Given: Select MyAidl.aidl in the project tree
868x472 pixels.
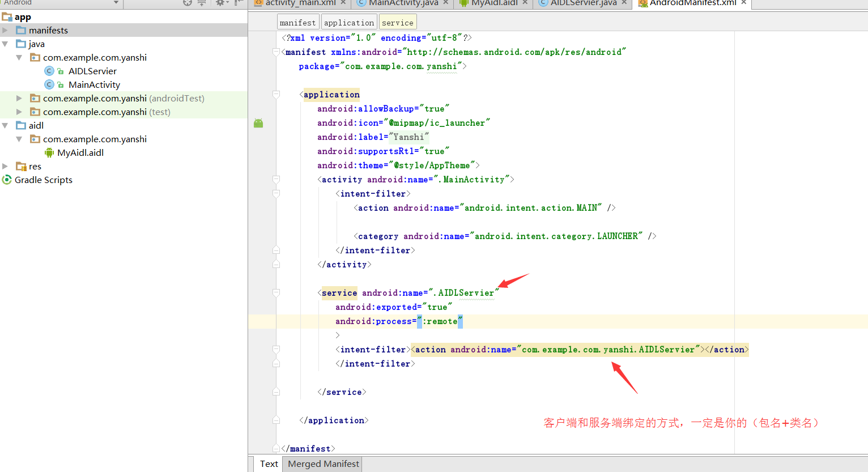Looking at the screenshot, I should click(x=80, y=152).
